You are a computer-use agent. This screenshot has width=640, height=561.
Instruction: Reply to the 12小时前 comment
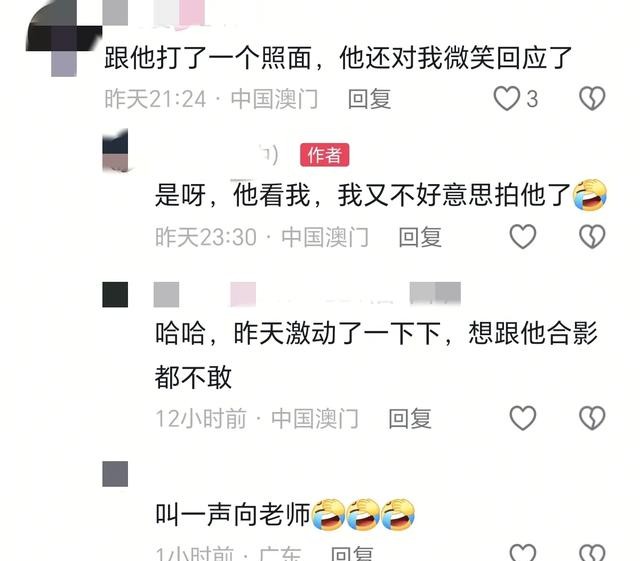click(x=410, y=419)
